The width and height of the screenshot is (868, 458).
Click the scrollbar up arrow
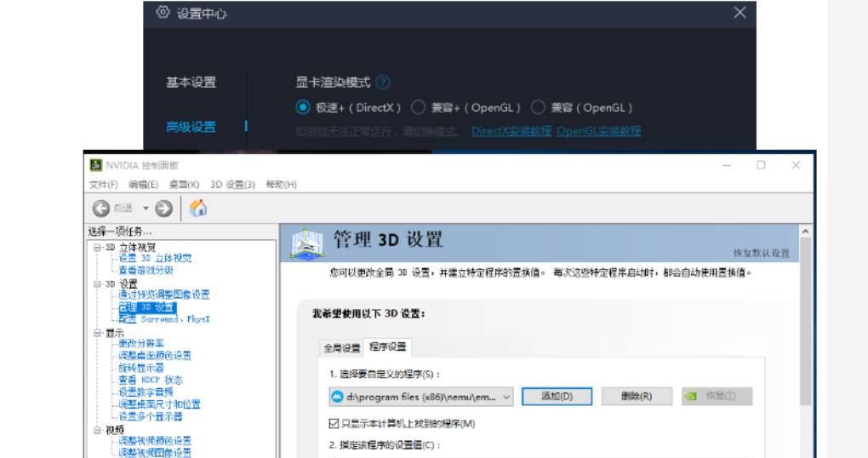click(805, 231)
